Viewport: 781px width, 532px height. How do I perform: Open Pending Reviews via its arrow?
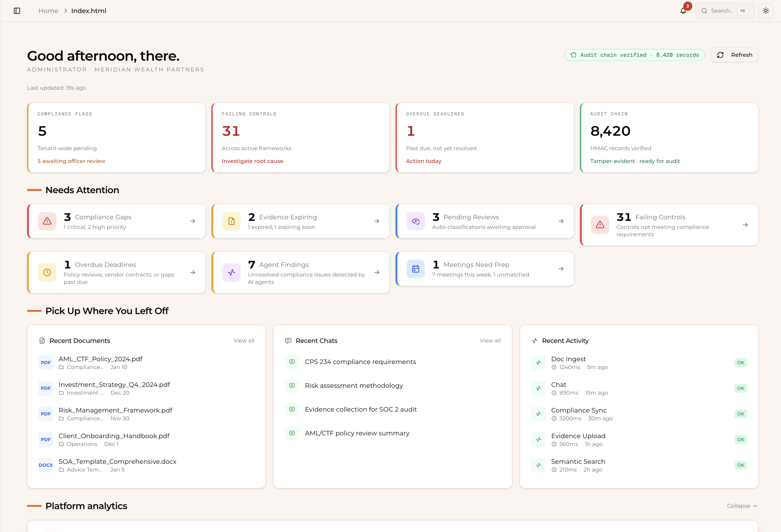561,221
